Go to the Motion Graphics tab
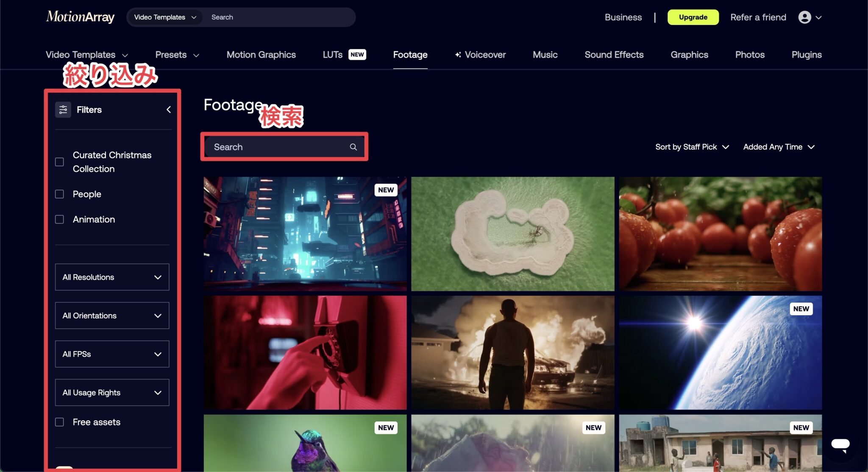This screenshot has height=472, width=868. click(261, 55)
